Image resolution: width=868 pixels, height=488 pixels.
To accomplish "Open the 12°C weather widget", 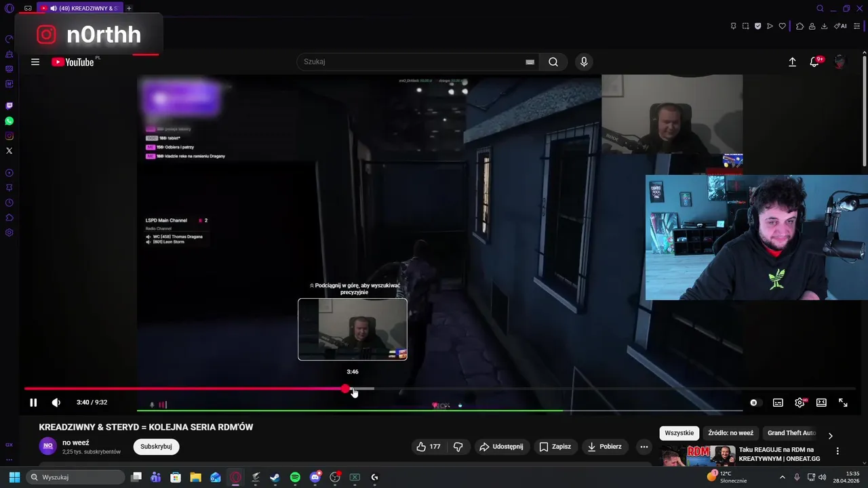I will 727,477.
